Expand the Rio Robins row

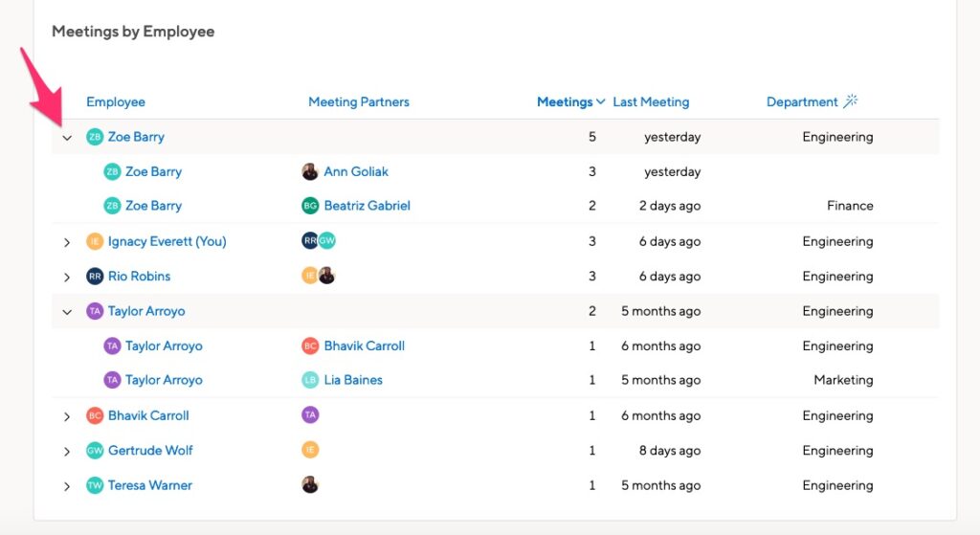coord(67,277)
